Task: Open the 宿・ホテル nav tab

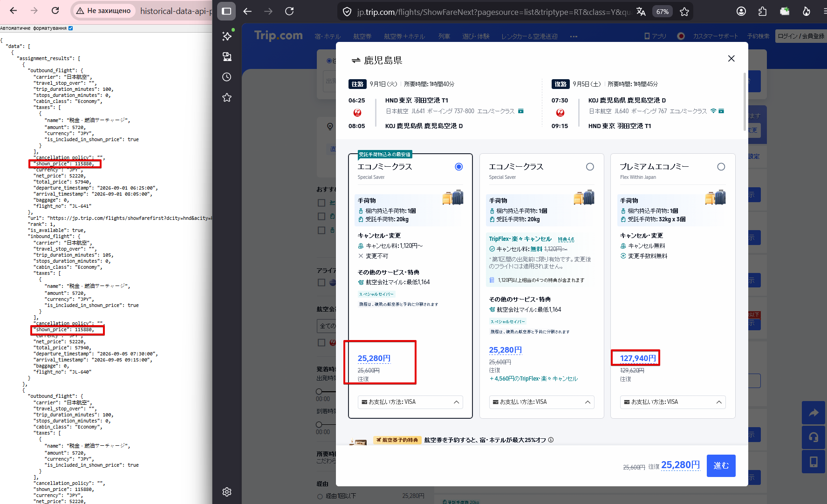Action: [328, 36]
